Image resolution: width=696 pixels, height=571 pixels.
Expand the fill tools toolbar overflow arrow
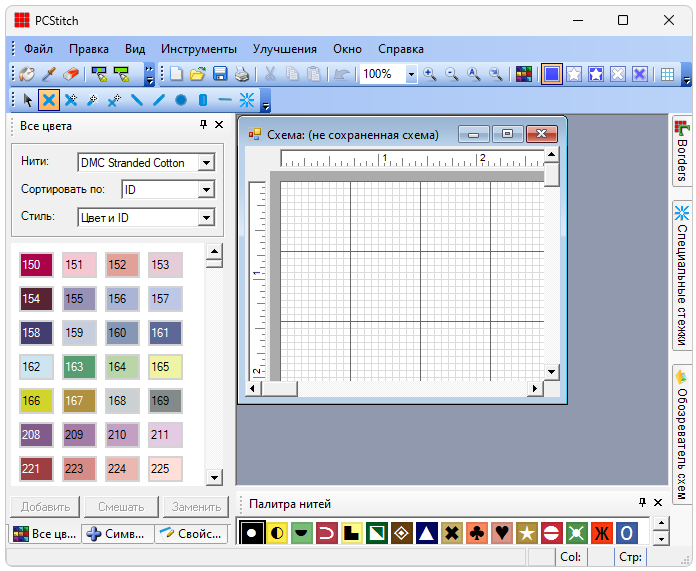coord(150,75)
